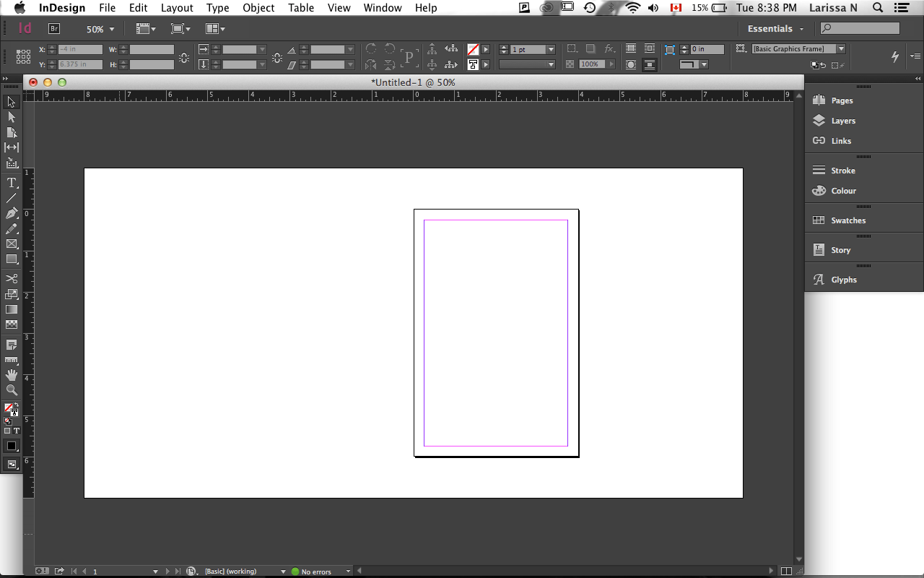
Task: Toggle constrain proportions for width and height
Action: 184,57
